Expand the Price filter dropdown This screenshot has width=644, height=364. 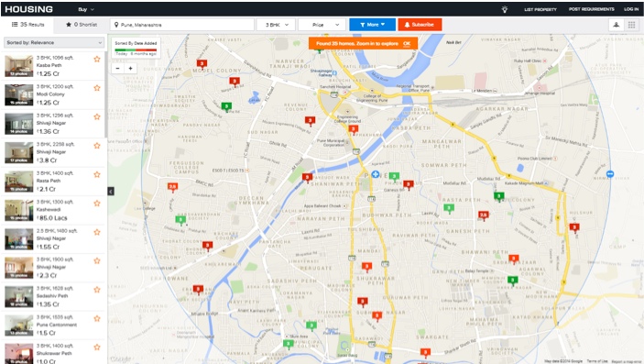[322, 25]
